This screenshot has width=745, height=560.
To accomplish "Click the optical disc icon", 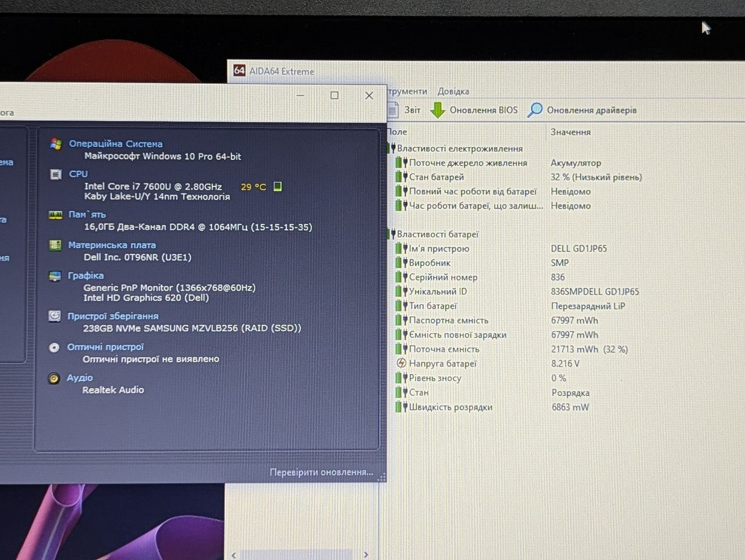I will point(54,348).
